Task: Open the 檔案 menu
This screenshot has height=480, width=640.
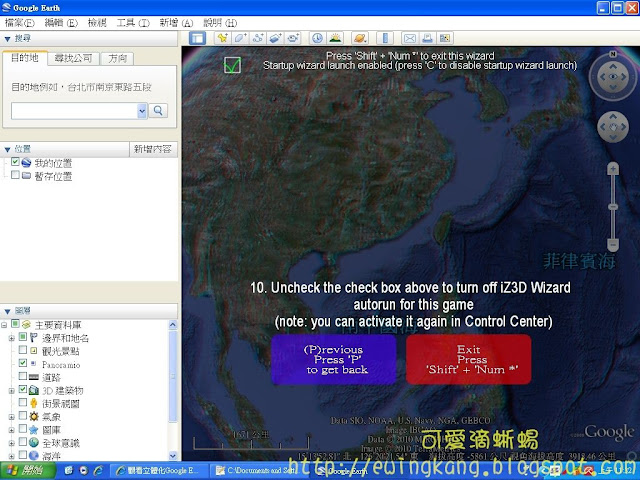Action: click(x=19, y=23)
